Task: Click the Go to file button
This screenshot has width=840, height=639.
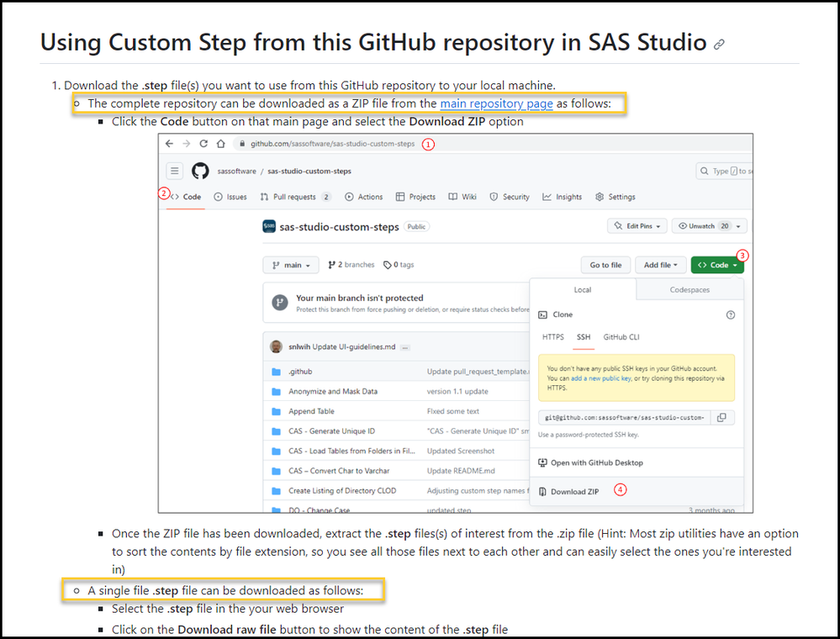Action: point(606,265)
